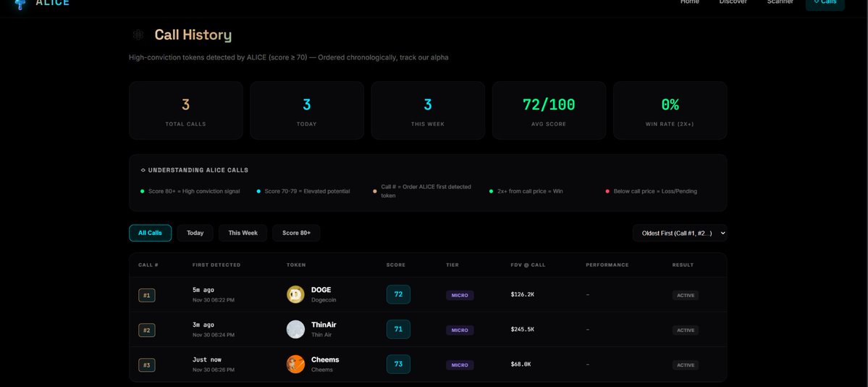Click the ACTIVE result tag for Cheems
868x387 pixels.
tap(686, 365)
